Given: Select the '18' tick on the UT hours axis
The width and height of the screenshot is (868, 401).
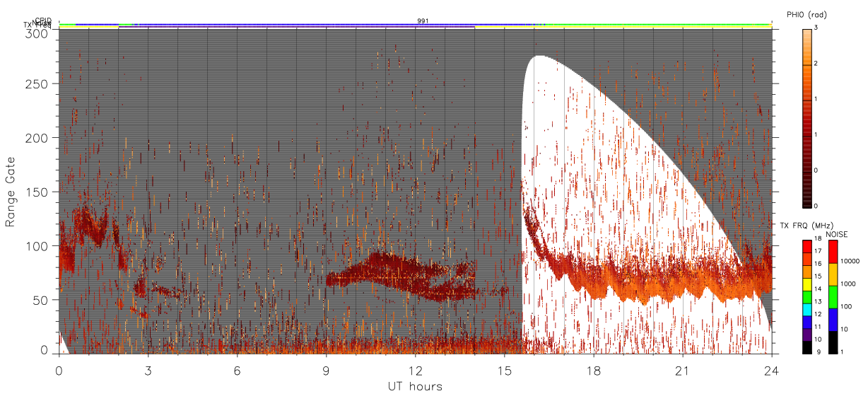Looking at the screenshot, I should point(593,370).
